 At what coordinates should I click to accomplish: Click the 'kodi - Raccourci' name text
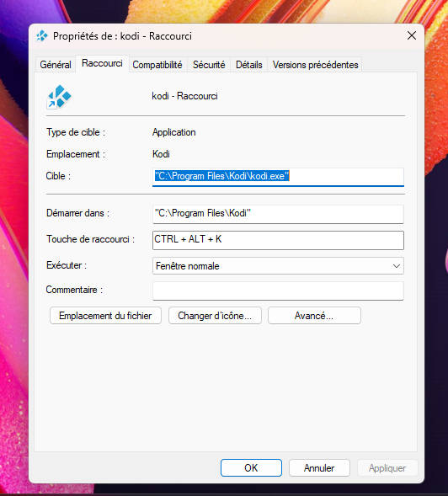pos(184,96)
